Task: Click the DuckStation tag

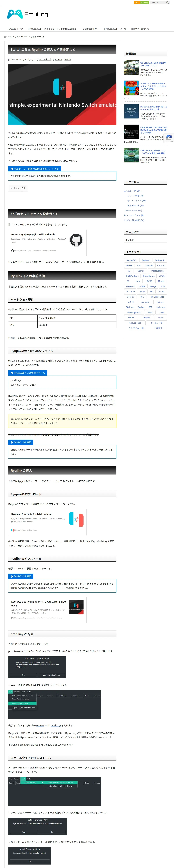Action: [149, 276]
